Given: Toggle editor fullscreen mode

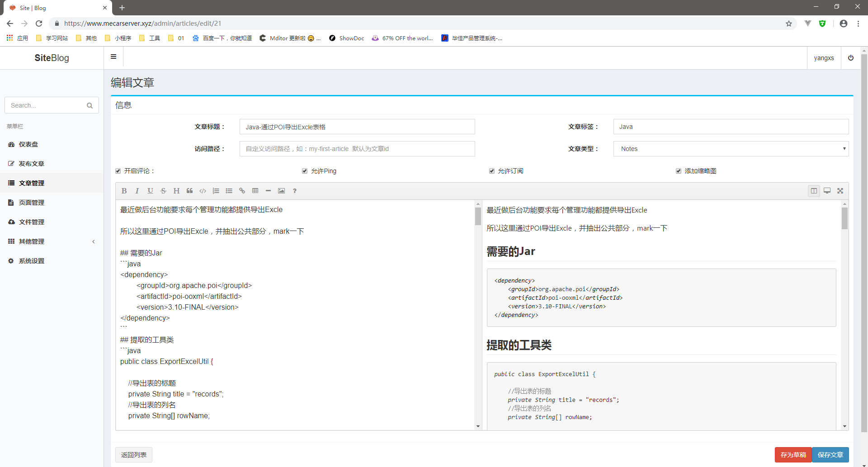Looking at the screenshot, I should click(840, 191).
